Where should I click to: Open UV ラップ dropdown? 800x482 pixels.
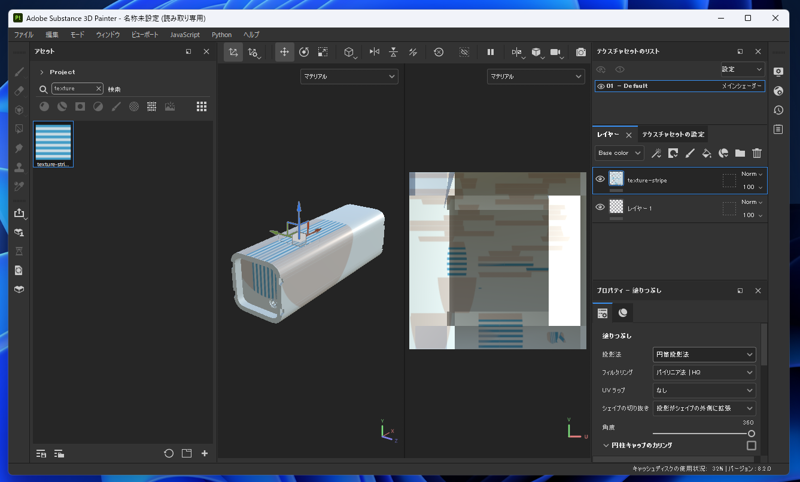[704, 390]
